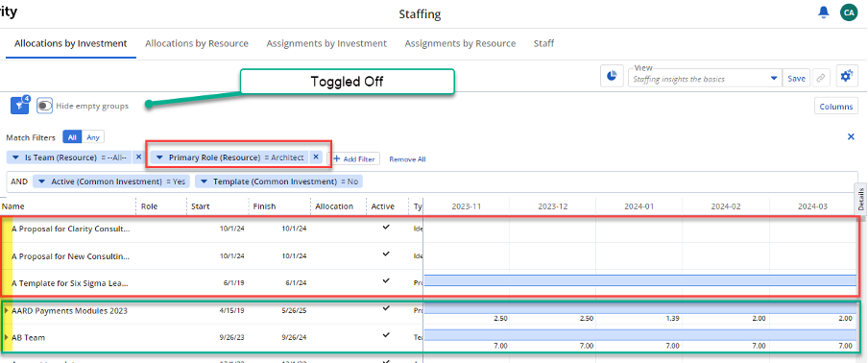Click the 5/26/25 finish date cell

coord(295,311)
